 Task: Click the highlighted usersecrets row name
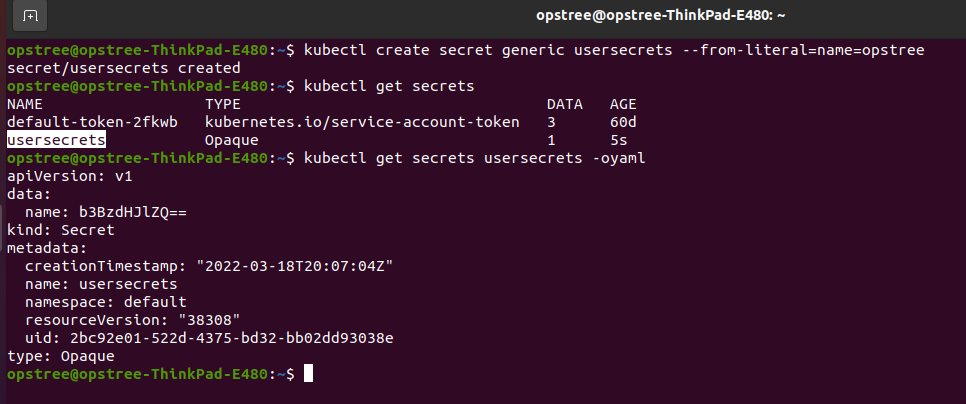point(56,140)
